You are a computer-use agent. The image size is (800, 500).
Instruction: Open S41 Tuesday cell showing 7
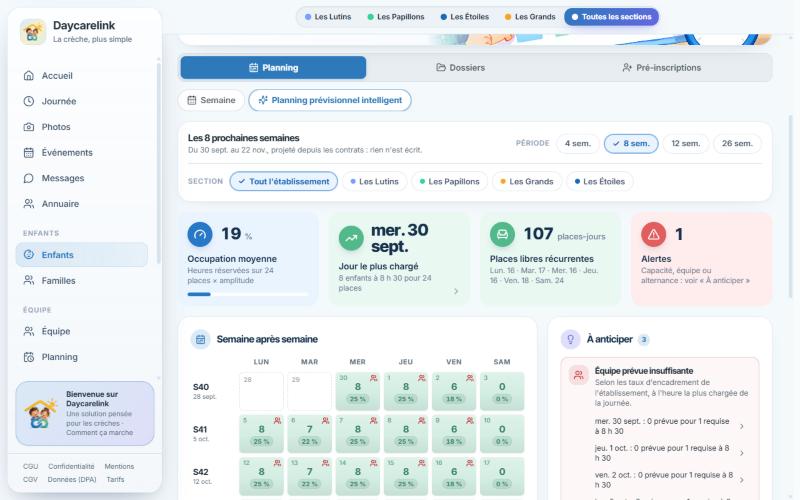point(309,434)
